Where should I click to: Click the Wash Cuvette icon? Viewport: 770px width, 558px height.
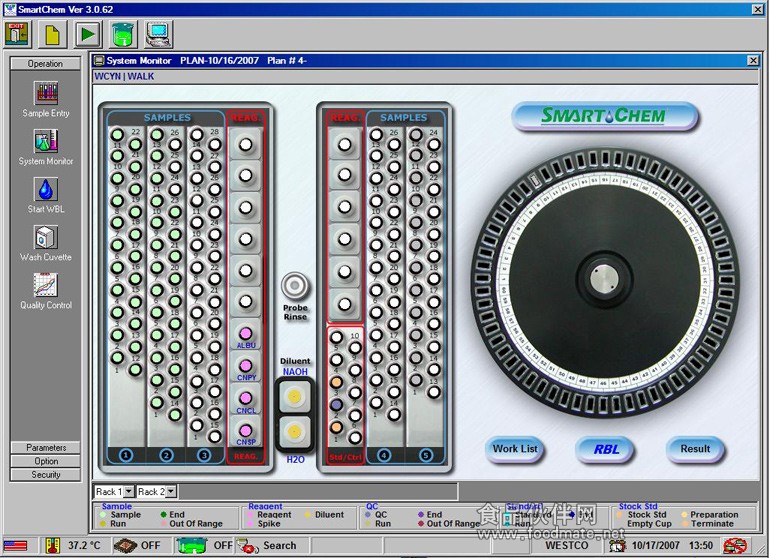click(x=46, y=237)
